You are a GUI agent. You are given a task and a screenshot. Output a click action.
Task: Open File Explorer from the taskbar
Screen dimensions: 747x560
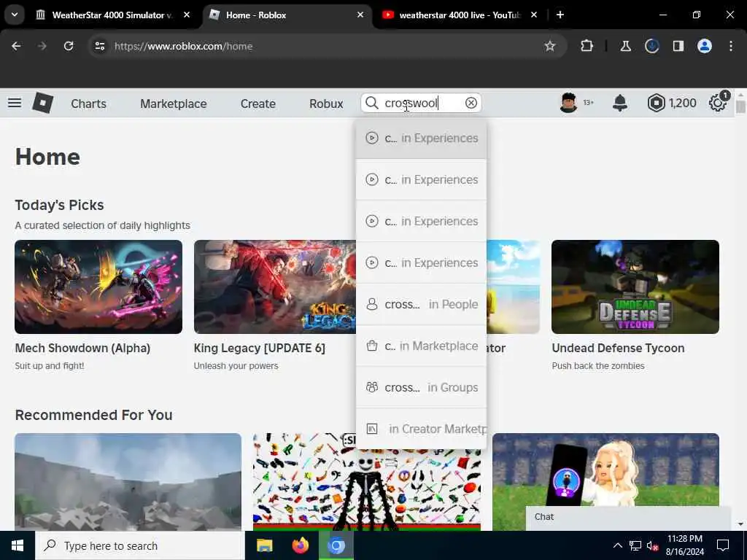[x=264, y=545]
